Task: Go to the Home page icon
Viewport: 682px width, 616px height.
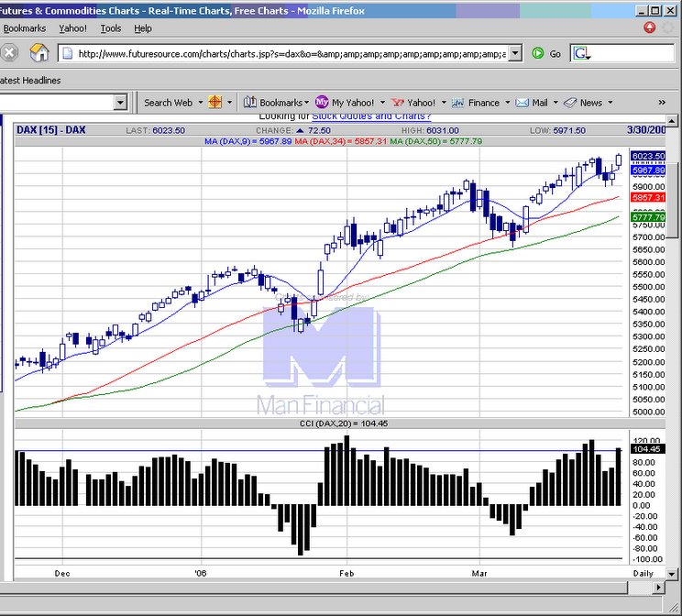Action: pos(39,52)
